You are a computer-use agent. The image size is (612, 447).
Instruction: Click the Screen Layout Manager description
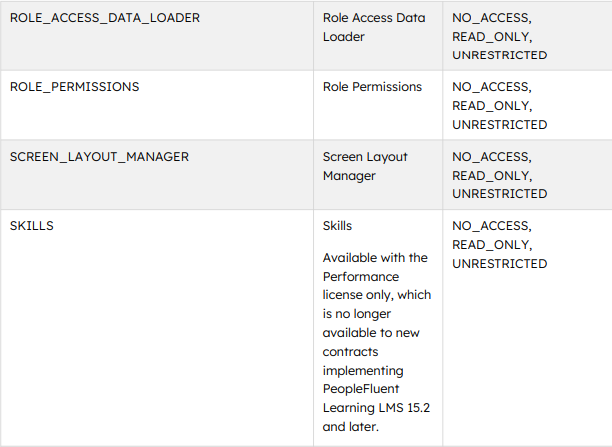tap(365, 166)
